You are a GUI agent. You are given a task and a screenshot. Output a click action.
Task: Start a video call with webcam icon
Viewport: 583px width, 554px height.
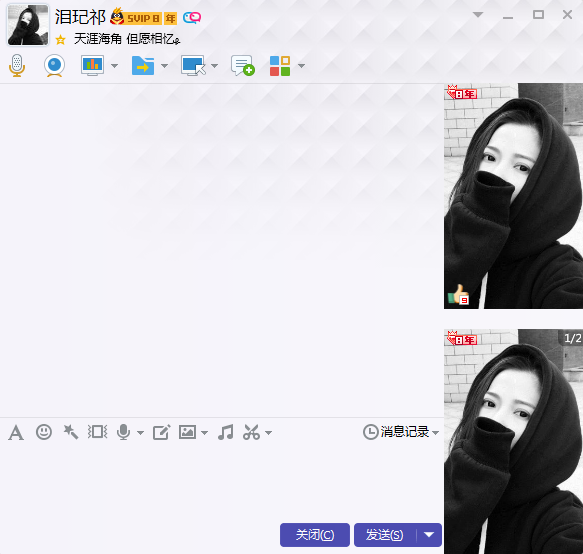(x=55, y=65)
